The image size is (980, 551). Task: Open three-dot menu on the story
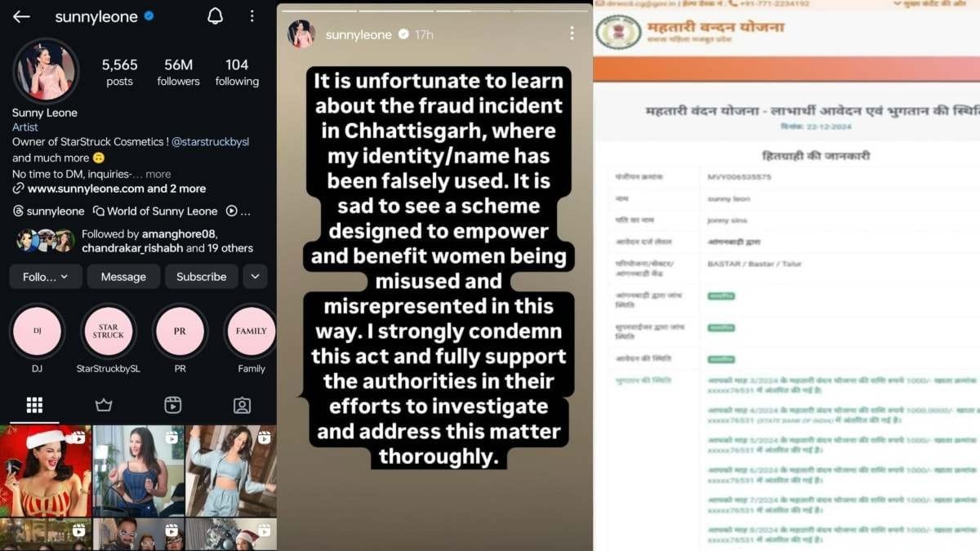click(572, 33)
